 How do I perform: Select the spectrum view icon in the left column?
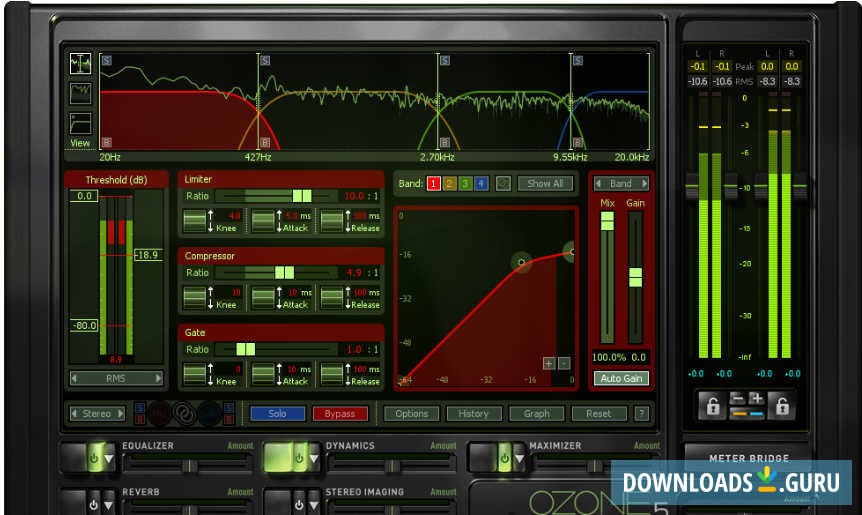pos(80,93)
